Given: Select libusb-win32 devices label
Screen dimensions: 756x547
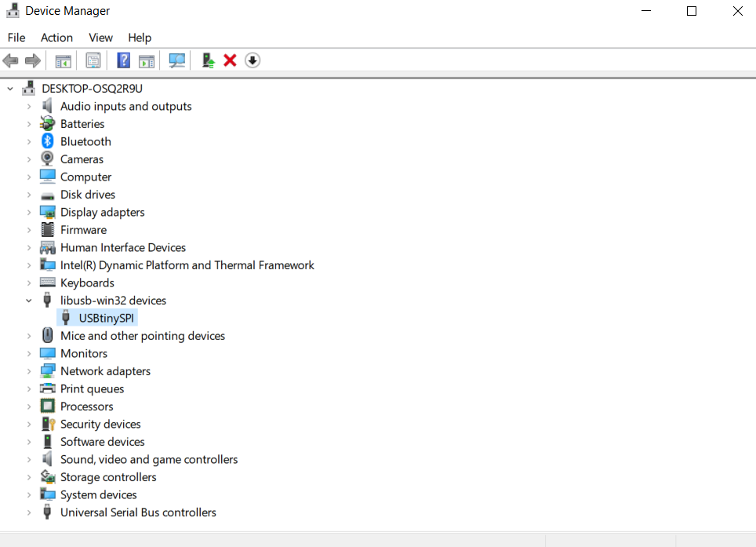Looking at the screenshot, I should (x=113, y=301).
